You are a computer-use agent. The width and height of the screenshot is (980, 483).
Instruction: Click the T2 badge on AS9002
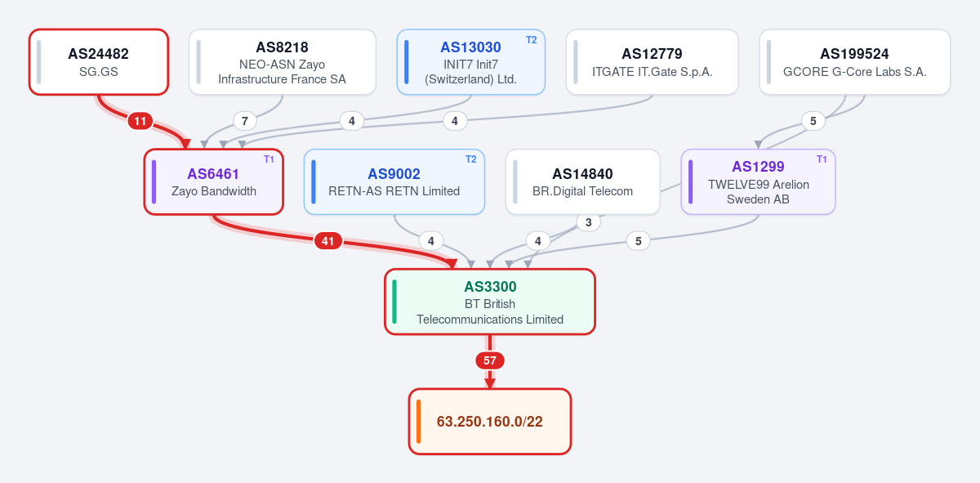(470, 159)
